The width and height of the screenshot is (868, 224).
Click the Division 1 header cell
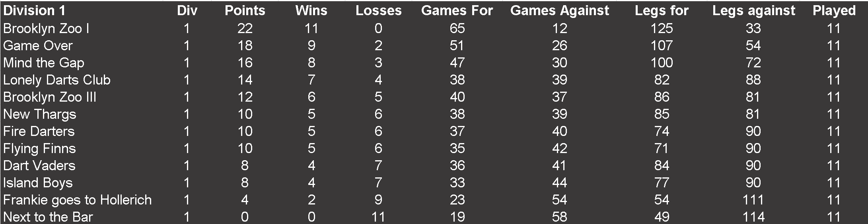pyautogui.click(x=34, y=11)
